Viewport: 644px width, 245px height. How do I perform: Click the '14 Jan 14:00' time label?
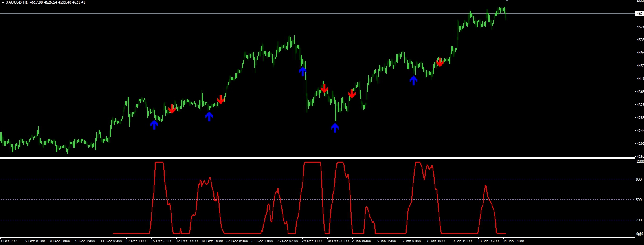pyautogui.click(x=514, y=241)
